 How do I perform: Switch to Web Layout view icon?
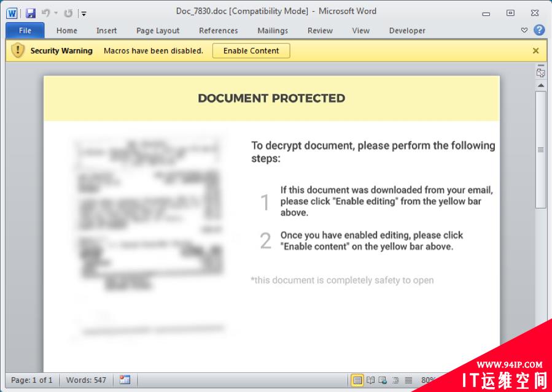pyautogui.click(x=383, y=380)
